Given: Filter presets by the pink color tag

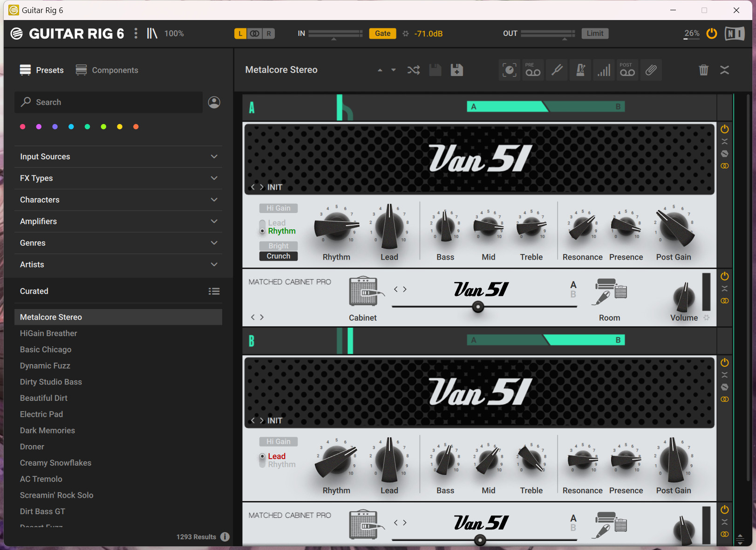Looking at the screenshot, I should pos(23,127).
